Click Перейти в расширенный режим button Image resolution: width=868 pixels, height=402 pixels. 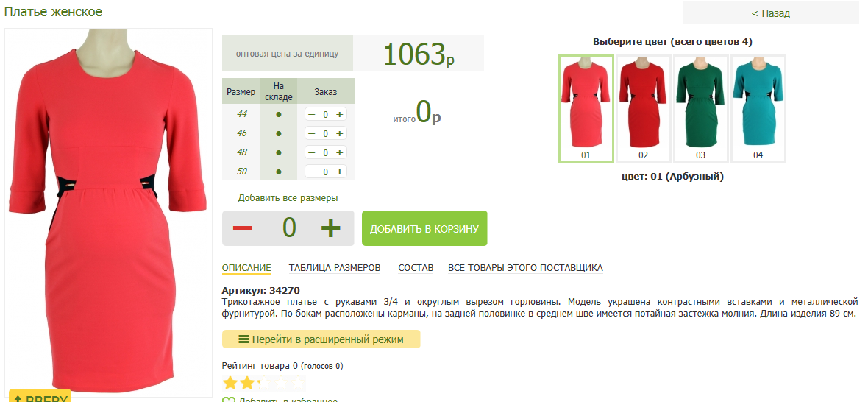point(321,339)
